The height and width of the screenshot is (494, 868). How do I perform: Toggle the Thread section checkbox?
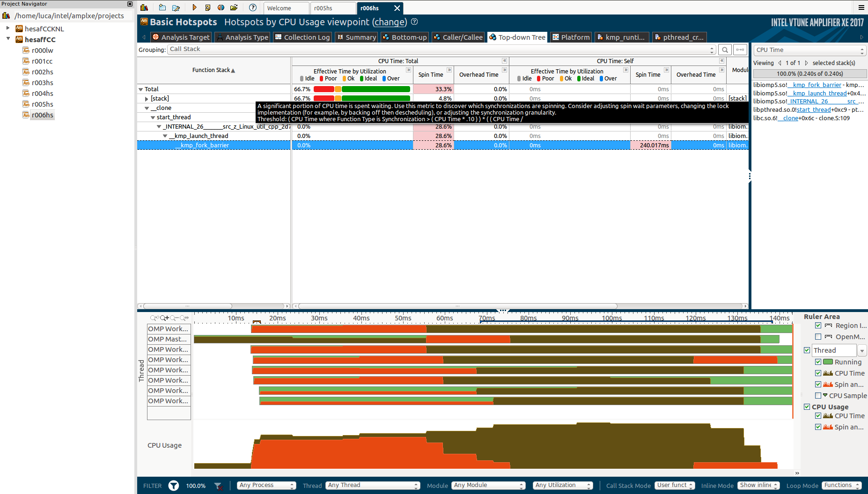coord(807,350)
